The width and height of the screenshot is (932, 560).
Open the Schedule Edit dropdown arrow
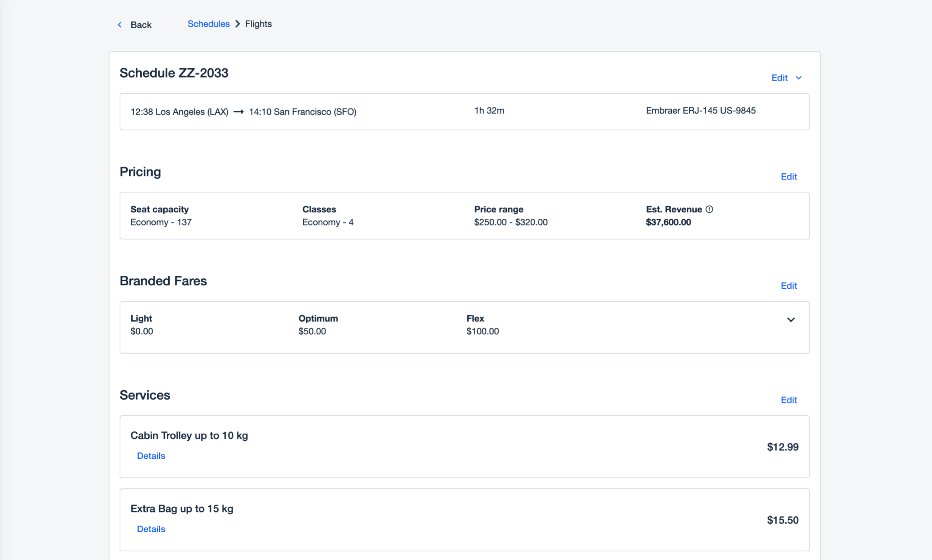coord(799,78)
